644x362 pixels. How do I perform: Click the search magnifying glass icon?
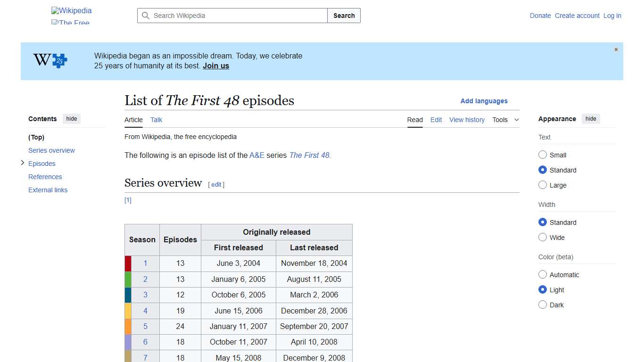146,16
